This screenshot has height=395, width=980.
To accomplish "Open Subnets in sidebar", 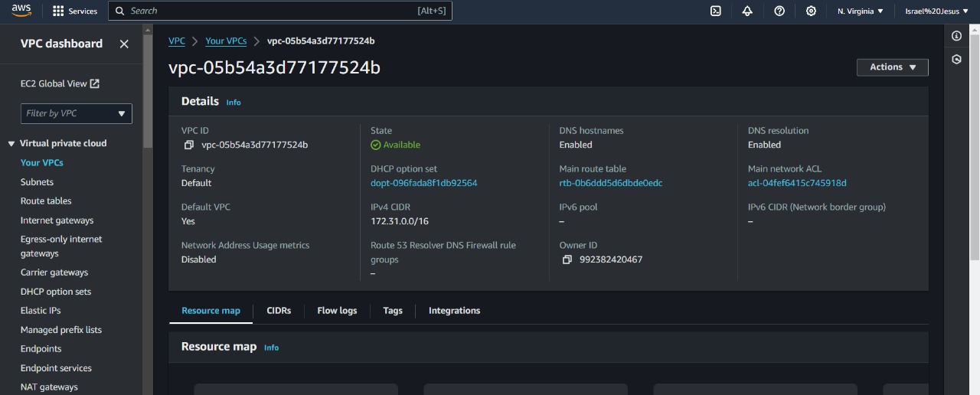I will pos(37,182).
